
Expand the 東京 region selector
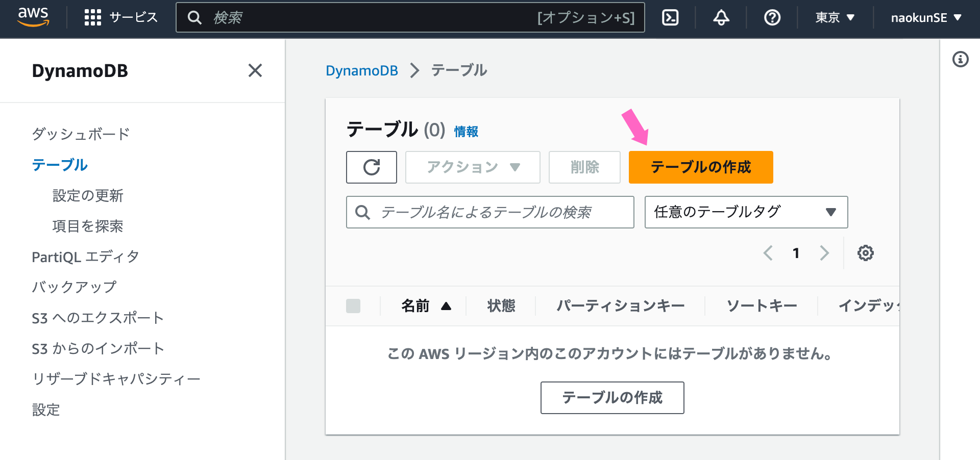835,17
